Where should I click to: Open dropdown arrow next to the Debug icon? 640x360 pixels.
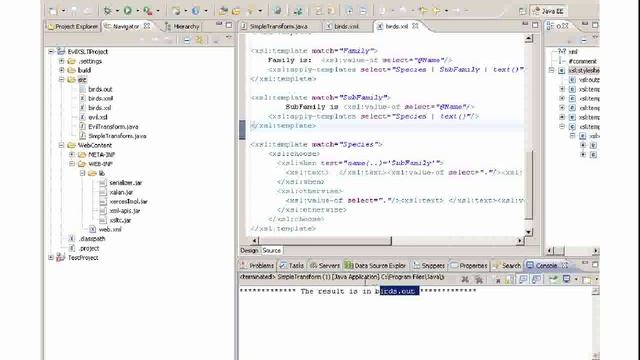118,11
